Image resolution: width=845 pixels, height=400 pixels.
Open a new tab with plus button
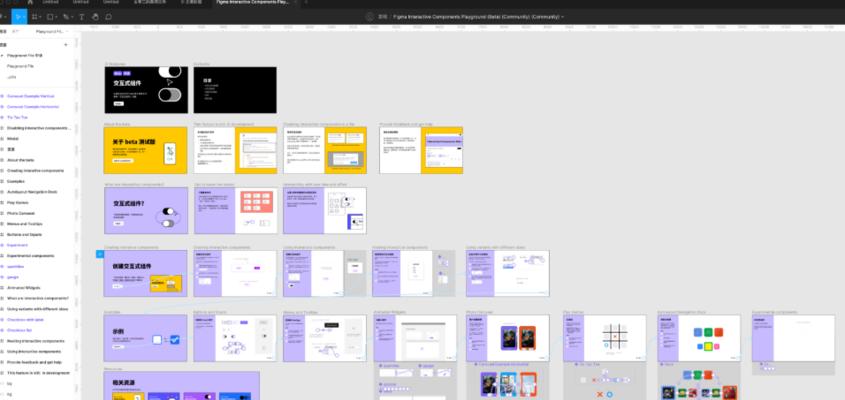306,2
